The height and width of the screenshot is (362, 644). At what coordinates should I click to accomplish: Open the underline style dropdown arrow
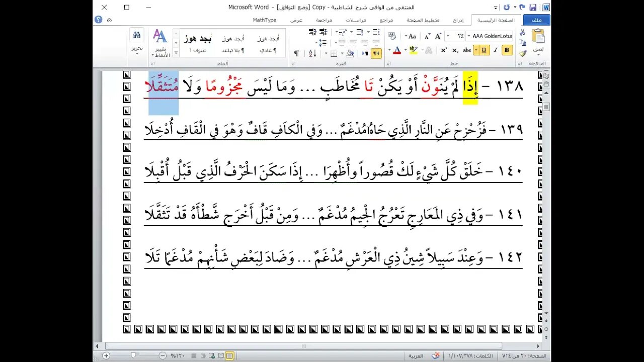[x=476, y=50]
